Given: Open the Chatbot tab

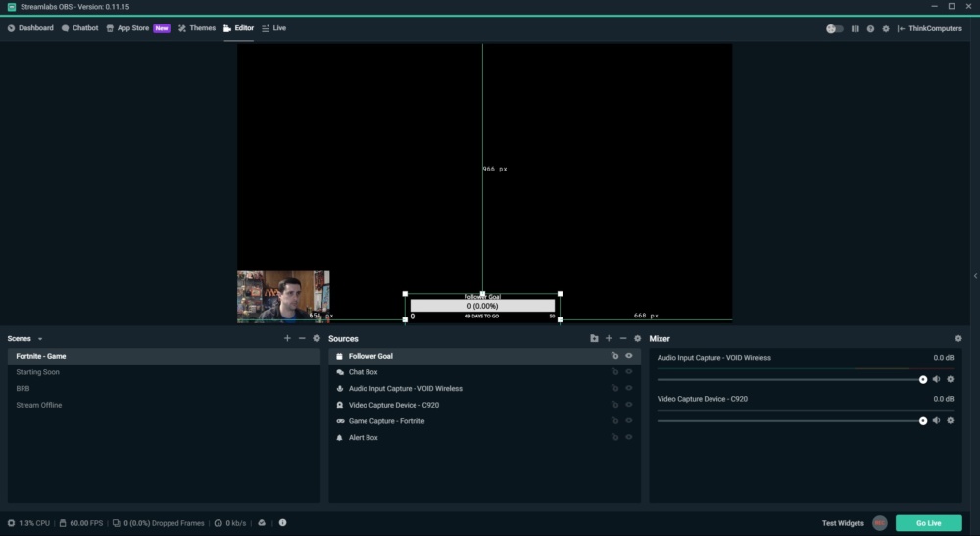Looking at the screenshot, I should tap(79, 28).
